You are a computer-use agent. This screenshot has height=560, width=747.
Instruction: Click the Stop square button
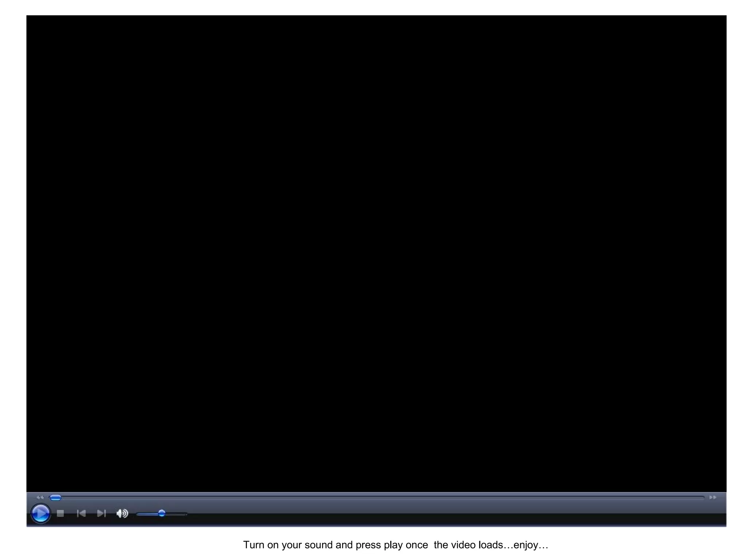pyautogui.click(x=61, y=513)
